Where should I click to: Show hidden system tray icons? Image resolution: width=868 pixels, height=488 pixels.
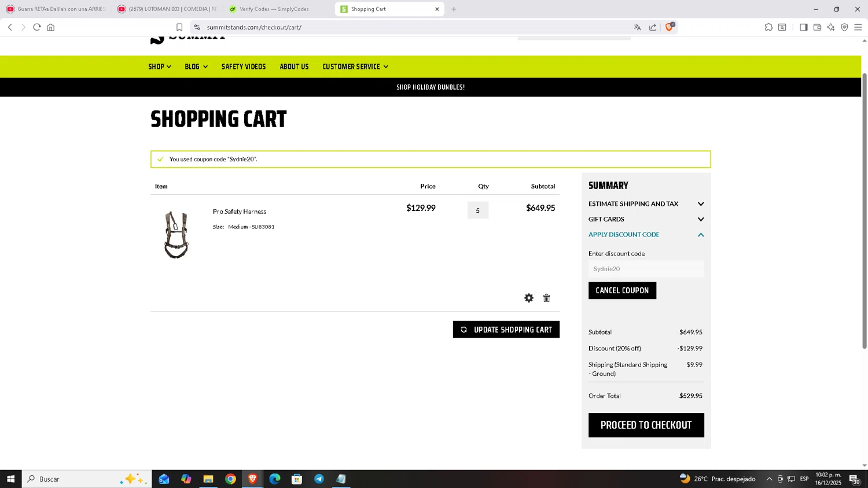[x=769, y=479]
